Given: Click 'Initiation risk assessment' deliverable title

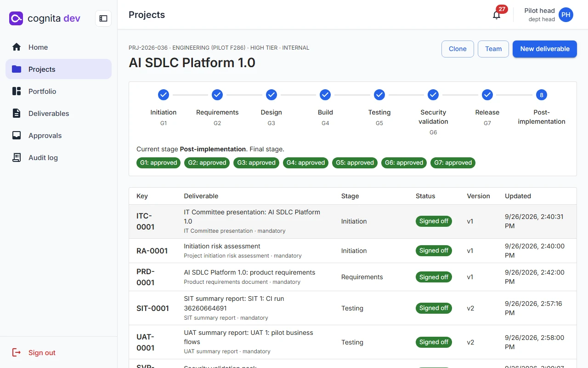Looking at the screenshot, I should pyautogui.click(x=222, y=246).
